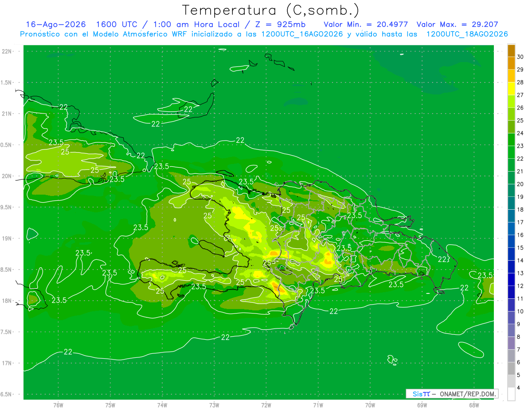Click the "21N" latitude label
This screenshot has width=532, height=411.
coord(8,114)
